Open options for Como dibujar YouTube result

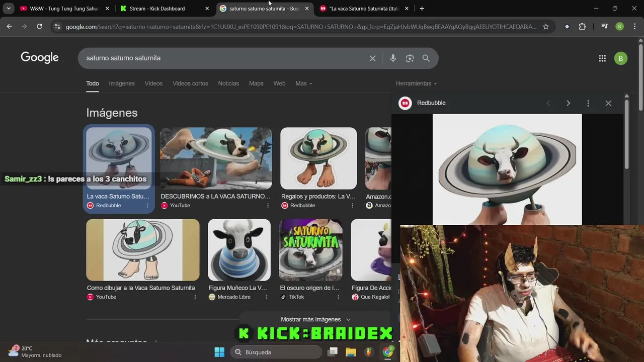click(x=195, y=297)
